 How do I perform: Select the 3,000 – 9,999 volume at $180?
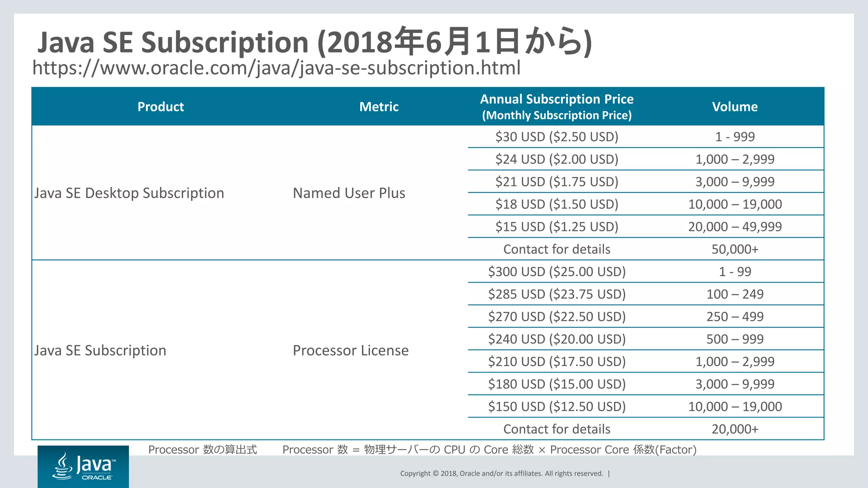click(x=735, y=383)
